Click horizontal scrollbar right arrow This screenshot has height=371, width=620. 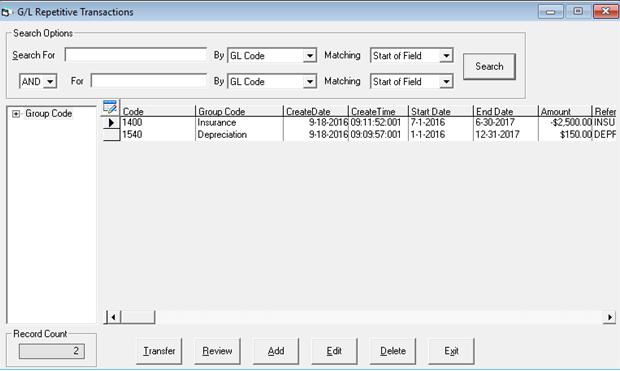(609, 317)
